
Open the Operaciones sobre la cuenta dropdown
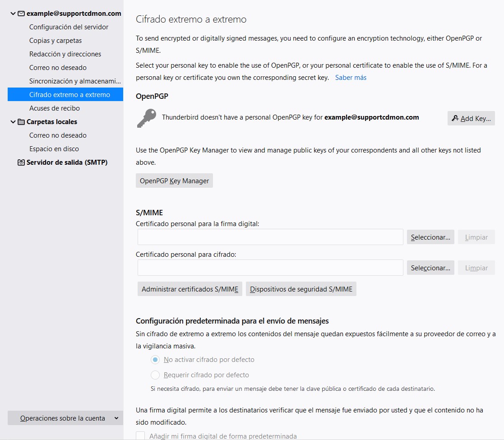pyautogui.click(x=65, y=418)
